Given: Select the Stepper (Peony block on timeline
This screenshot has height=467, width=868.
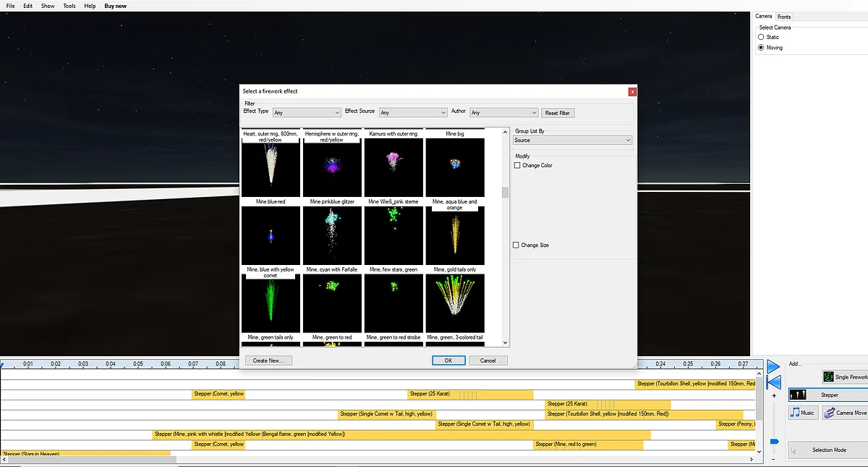Looking at the screenshot, I should [736, 424].
